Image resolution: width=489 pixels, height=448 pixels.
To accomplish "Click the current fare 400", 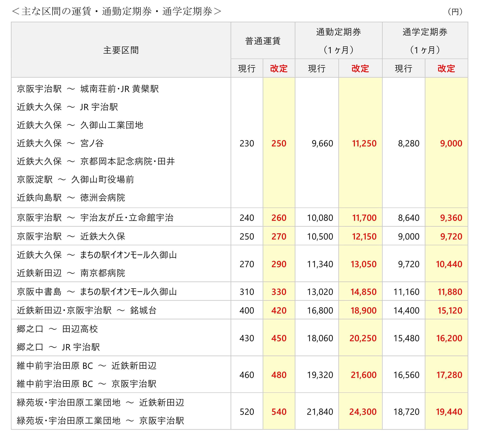I will 247,310.
